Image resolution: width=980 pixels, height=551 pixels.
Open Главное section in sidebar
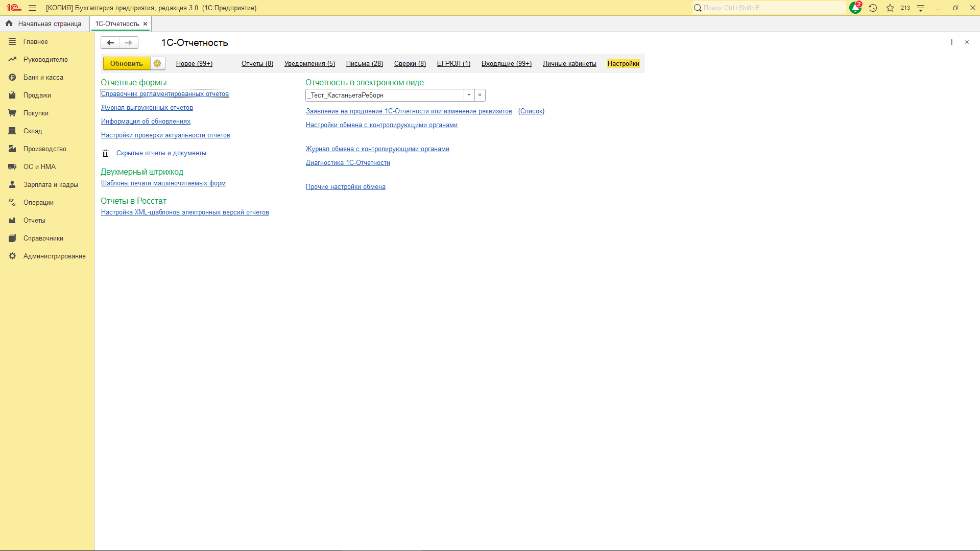[x=35, y=41]
